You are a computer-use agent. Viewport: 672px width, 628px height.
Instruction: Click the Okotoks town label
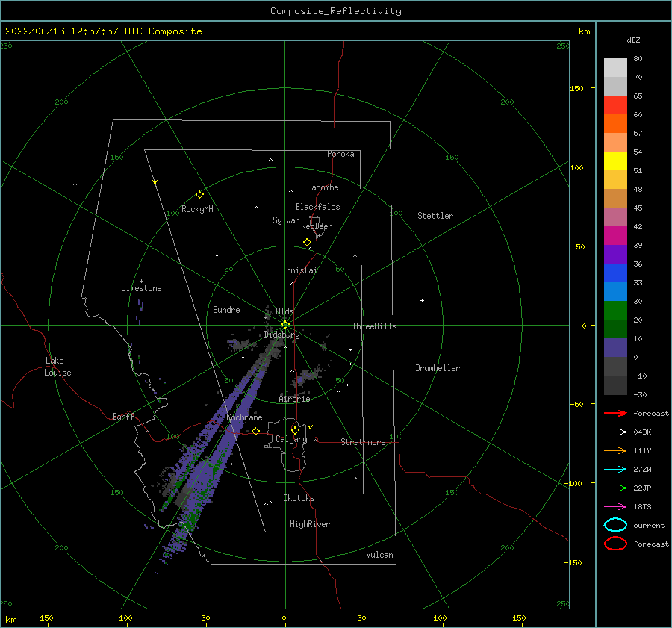point(299,498)
